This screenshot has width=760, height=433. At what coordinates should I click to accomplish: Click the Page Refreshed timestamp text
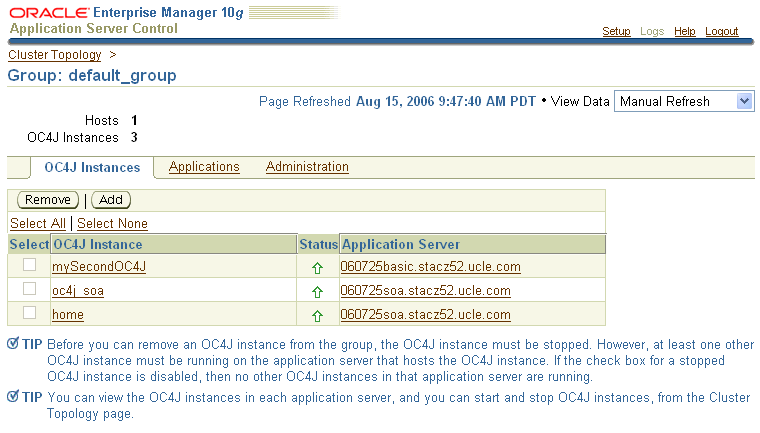tap(397, 101)
